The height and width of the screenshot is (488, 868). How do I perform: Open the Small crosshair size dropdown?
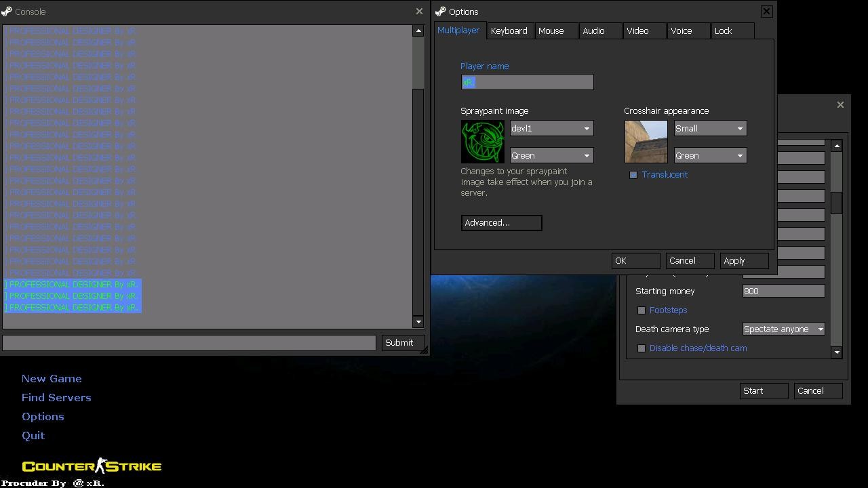coord(709,128)
